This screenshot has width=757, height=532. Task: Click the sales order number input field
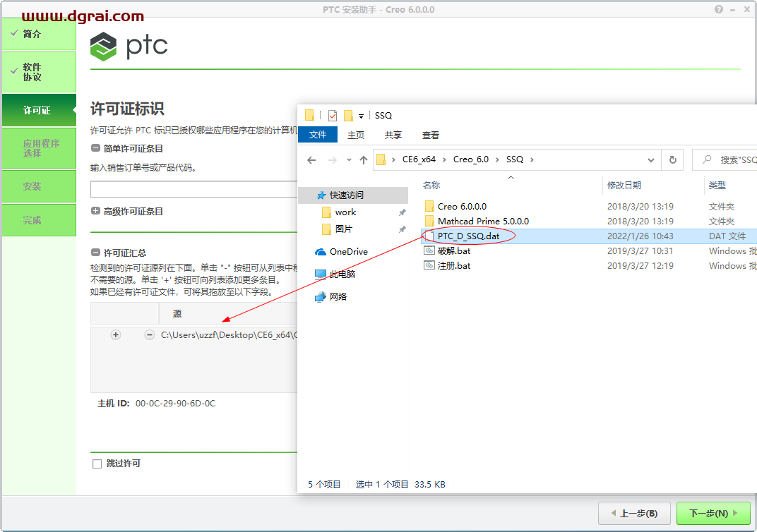[193, 189]
